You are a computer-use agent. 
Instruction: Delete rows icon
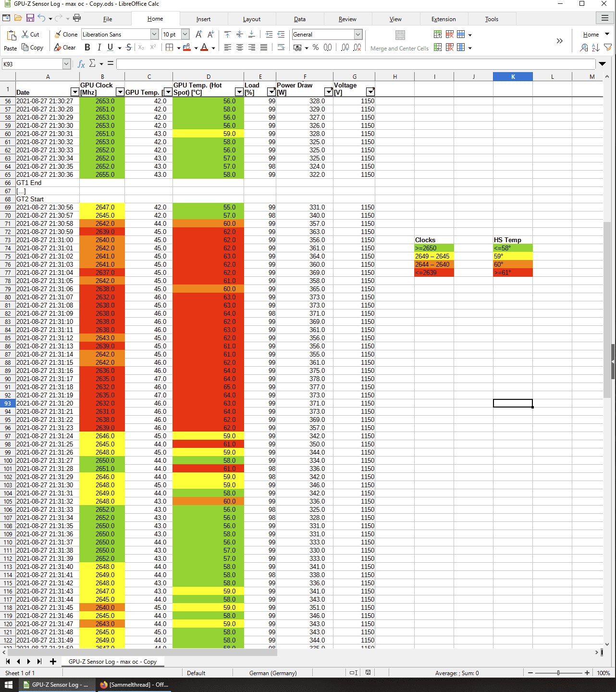point(450,35)
